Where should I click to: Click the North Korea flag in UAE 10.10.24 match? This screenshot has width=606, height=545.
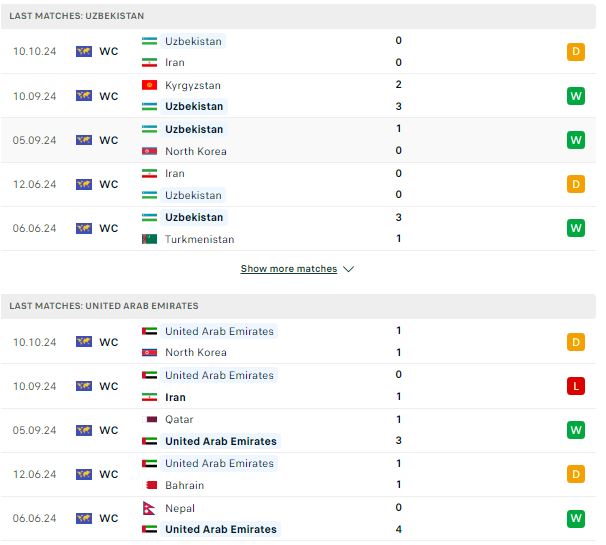pyautogui.click(x=149, y=353)
